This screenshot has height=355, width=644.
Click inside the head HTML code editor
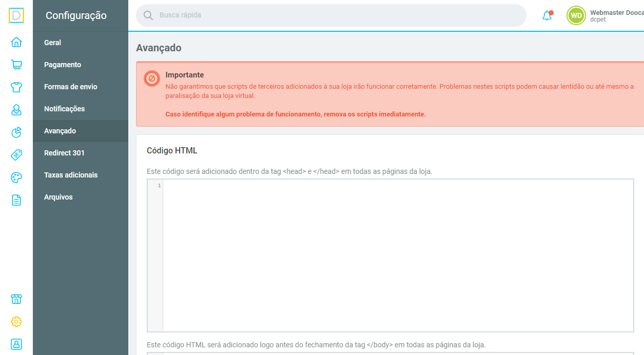(398, 255)
